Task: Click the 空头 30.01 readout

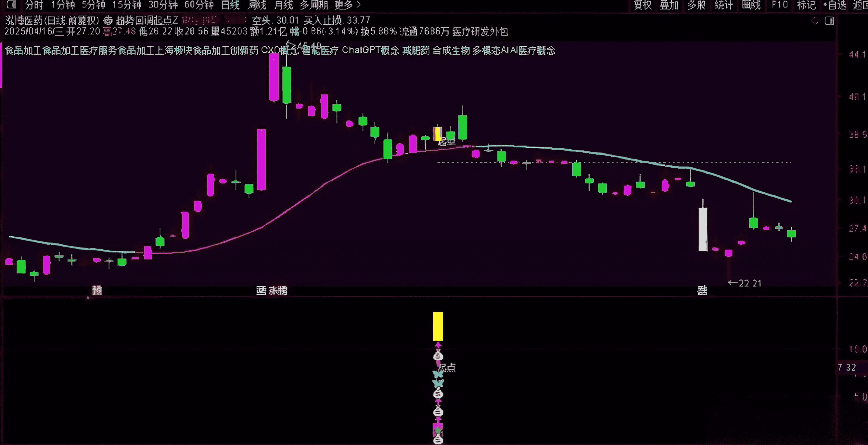Action: [x=275, y=21]
